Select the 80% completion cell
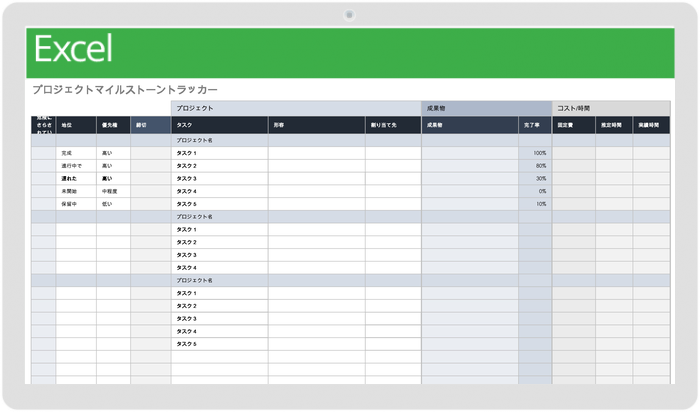The image size is (700, 412). coord(535,166)
